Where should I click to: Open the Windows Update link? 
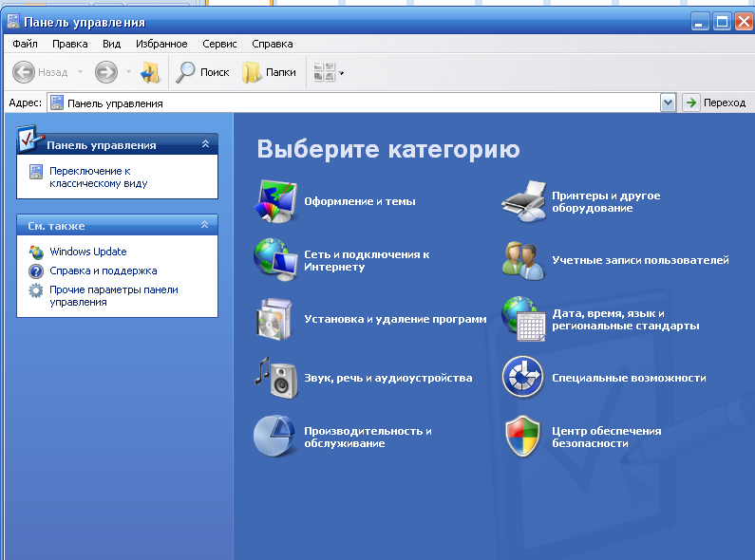tap(88, 252)
